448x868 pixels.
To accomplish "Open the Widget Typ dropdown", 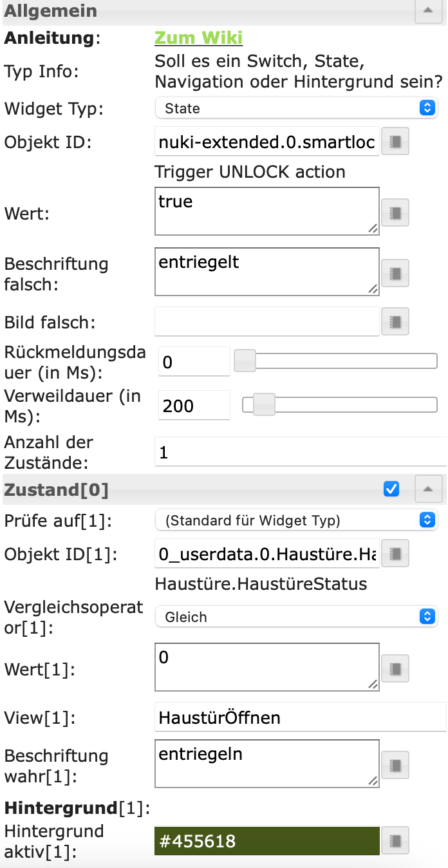I will (x=296, y=108).
